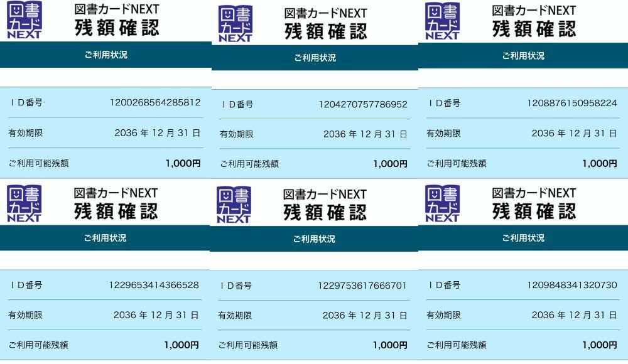Image resolution: width=628 pixels, height=364 pixels.
Task: Select the ID number 1229653414366528
Action: [x=154, y=285]
